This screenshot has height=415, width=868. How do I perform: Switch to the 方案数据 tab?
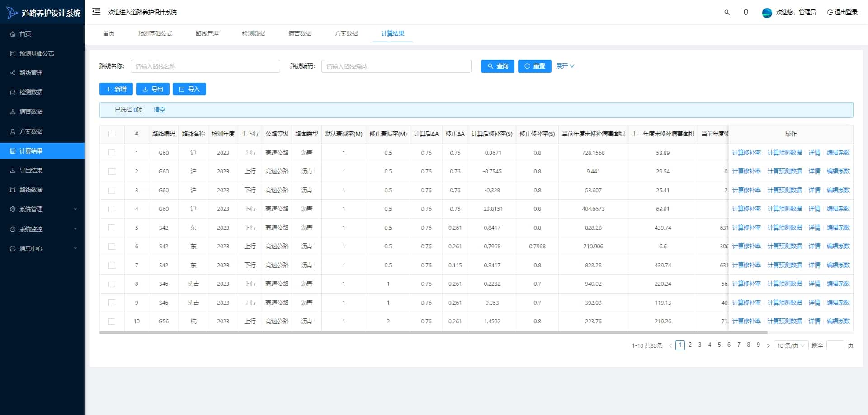[x=346, y=33]
